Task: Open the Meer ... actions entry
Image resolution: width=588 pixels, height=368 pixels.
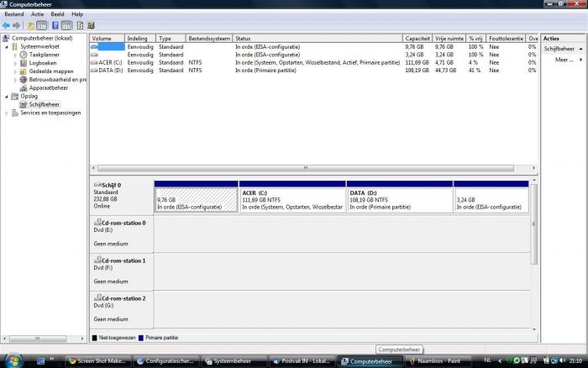Action: click(564, 60)
